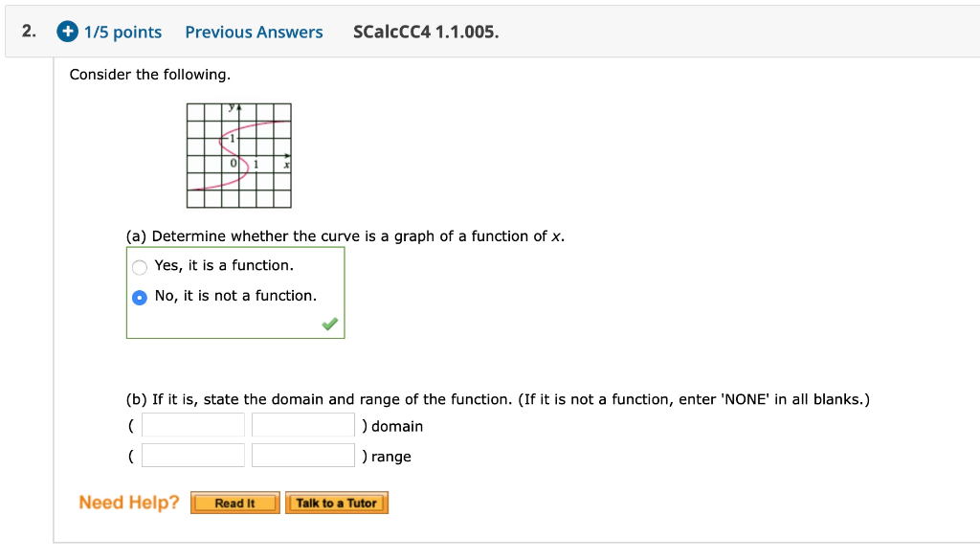Click the Need Help? heading
The image size is (980, 560).
128,502
